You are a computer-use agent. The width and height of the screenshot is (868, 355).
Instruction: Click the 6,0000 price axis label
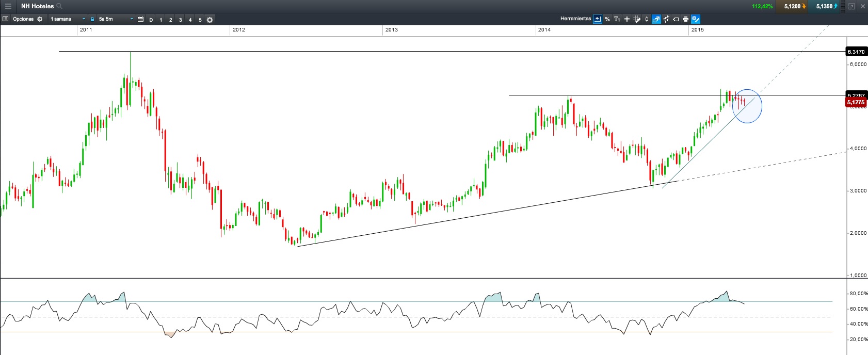pyautogui.click(x=858, y=64)
